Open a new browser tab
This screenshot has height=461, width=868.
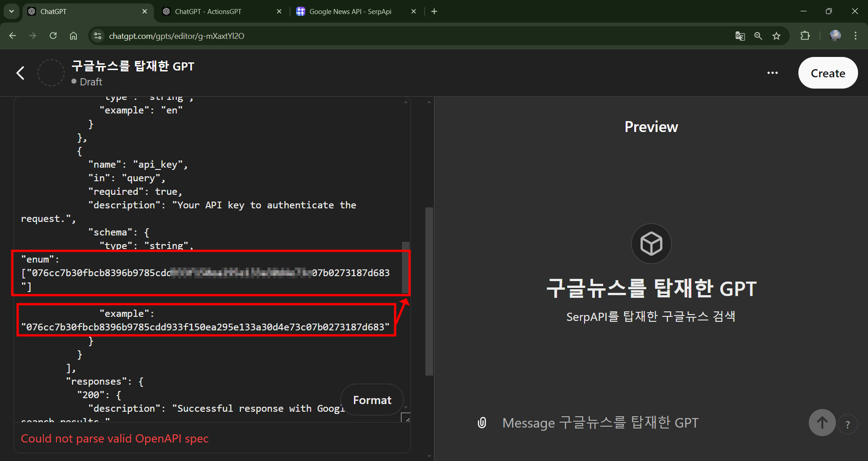(434, 11)
